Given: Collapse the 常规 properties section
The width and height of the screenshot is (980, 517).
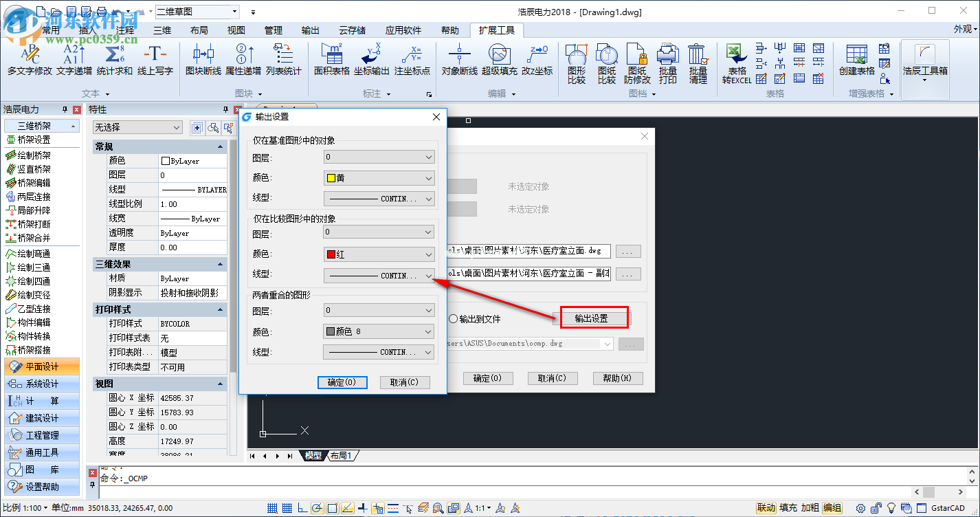Looking at the screenshot, I should click(x=220, y=146).
